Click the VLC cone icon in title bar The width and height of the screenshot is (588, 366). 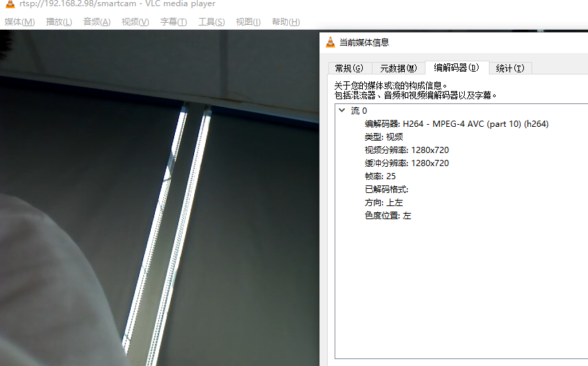click(10, 3)
